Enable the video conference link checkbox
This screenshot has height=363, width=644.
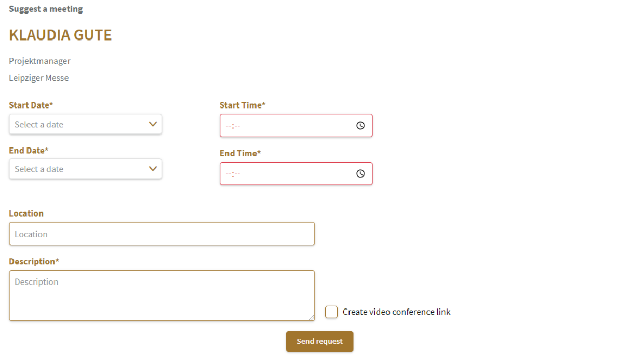pos(331,312)
